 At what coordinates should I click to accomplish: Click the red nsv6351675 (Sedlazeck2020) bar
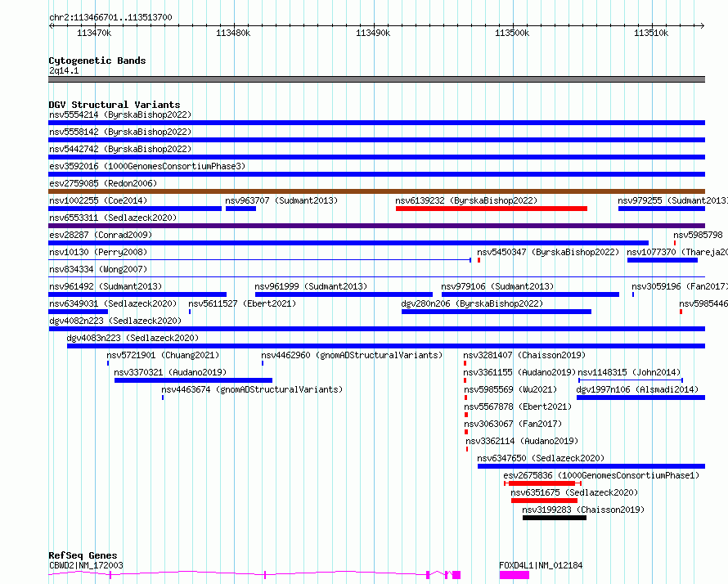click(x=544, y=501)
